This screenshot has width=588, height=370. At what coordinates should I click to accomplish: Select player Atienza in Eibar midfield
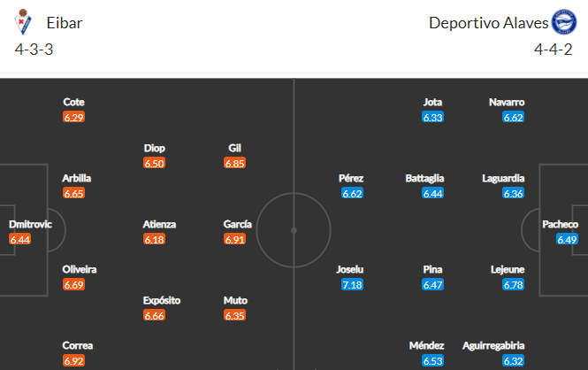tap(159, 225)
